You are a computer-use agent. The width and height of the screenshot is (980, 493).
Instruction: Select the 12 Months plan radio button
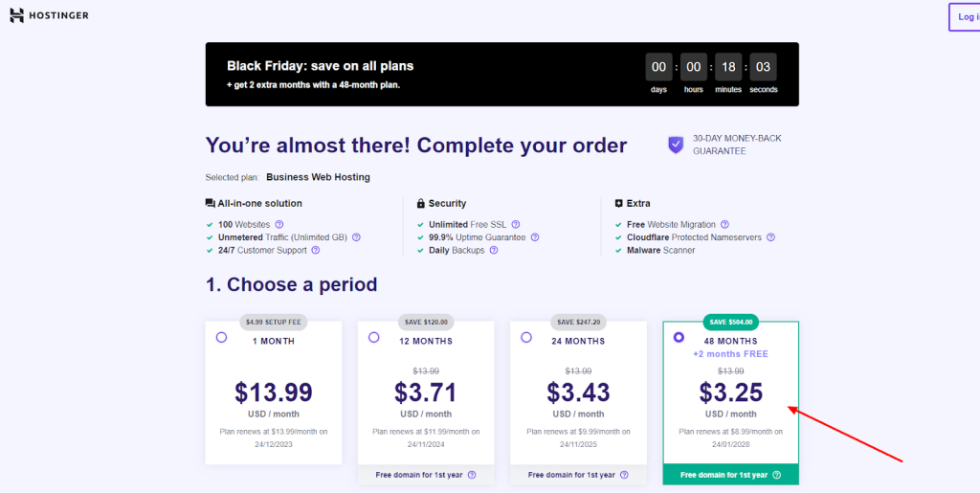pyautogui.click(x=374, y=337)
